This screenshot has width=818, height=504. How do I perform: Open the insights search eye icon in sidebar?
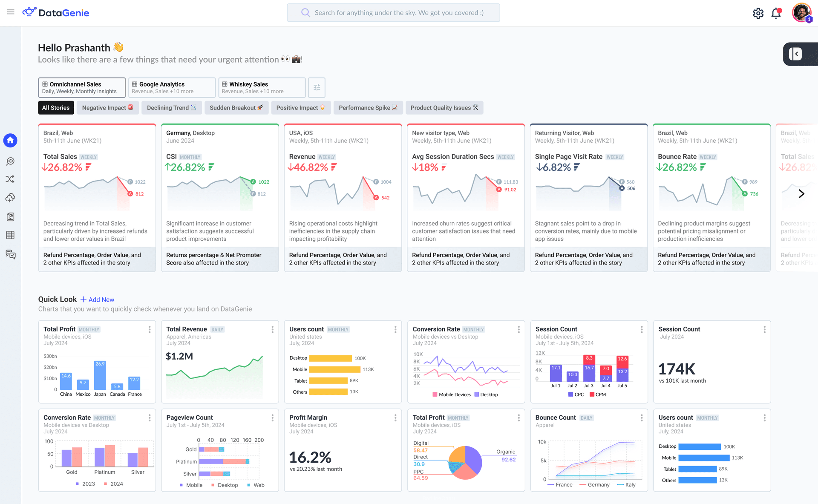[10, 161]
